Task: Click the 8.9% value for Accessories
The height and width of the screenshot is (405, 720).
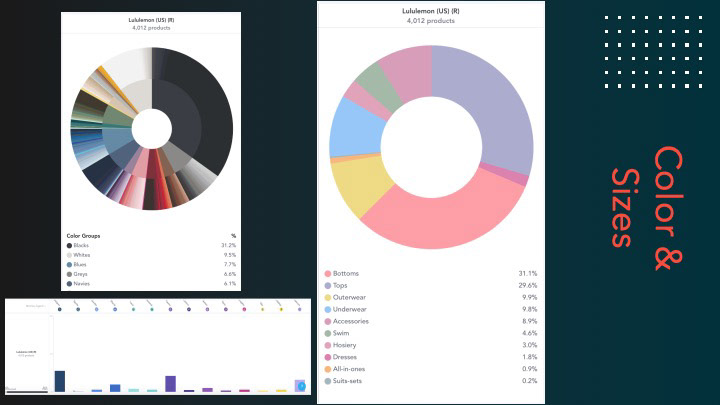Action: click(x=529, y=321)
